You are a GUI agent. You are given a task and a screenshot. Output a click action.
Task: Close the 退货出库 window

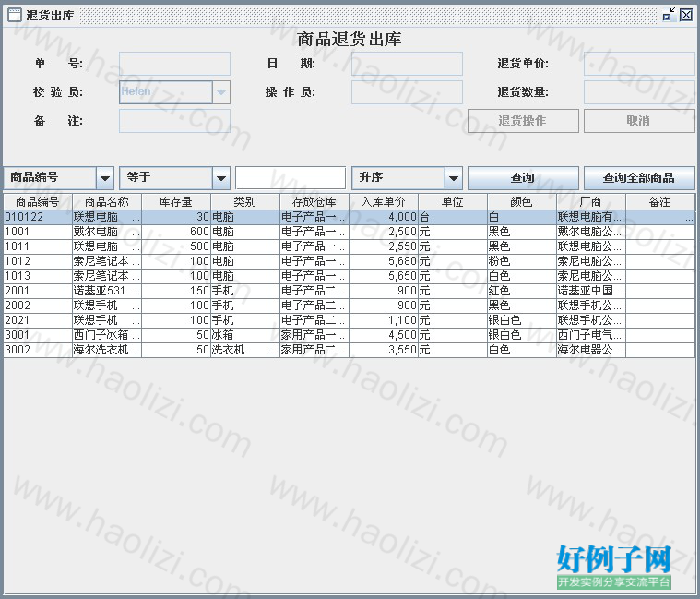686,15
